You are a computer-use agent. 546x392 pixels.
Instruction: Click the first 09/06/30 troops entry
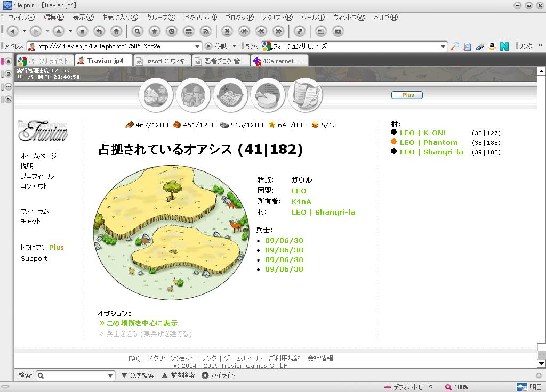click(x=284, y=240)
